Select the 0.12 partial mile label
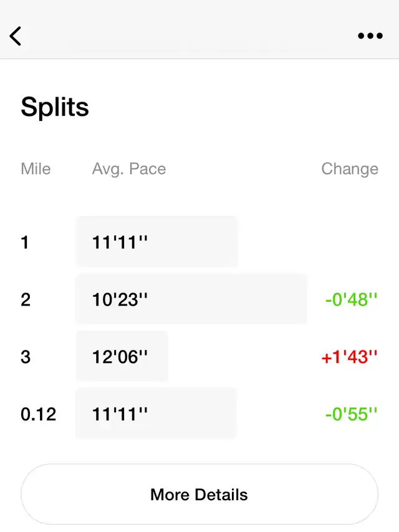This screenshot has height=532, width=399. (38, 414)
